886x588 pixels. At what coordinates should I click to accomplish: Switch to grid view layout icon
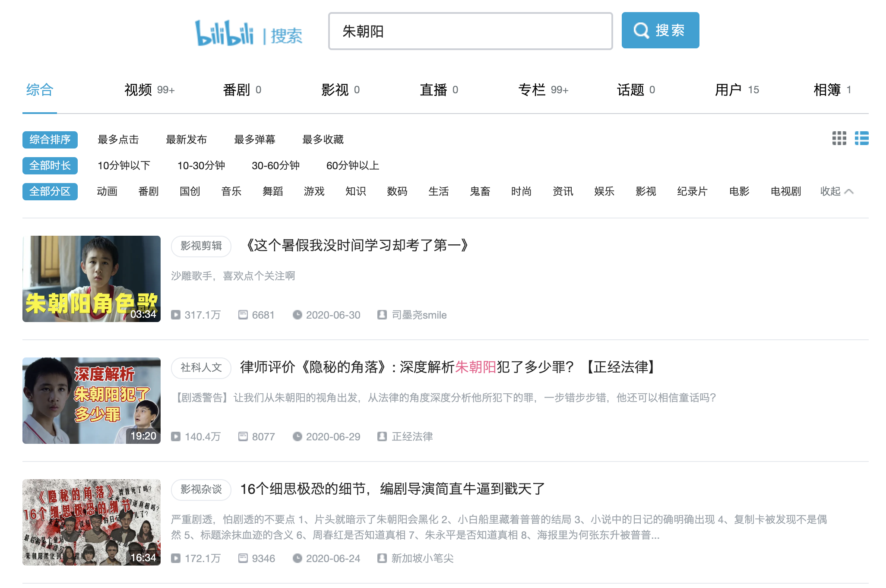click(839, 138)
